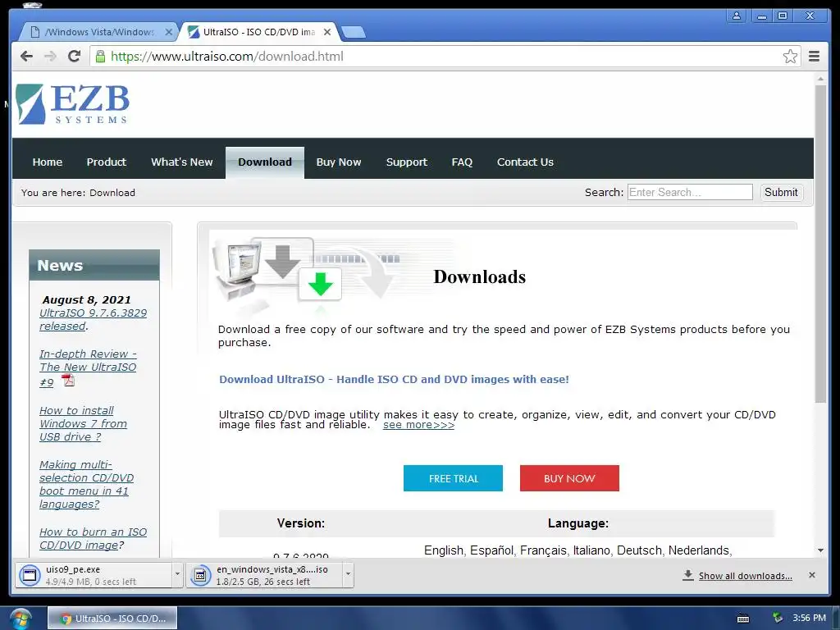Click the page vertical scrollbar thumb
Screen dimensions: 840x630
click(820, 244)
